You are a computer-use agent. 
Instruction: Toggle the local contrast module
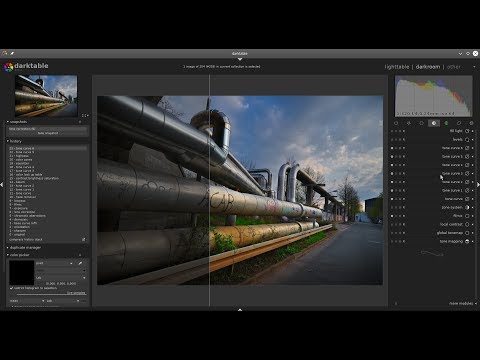pos(392,224)
